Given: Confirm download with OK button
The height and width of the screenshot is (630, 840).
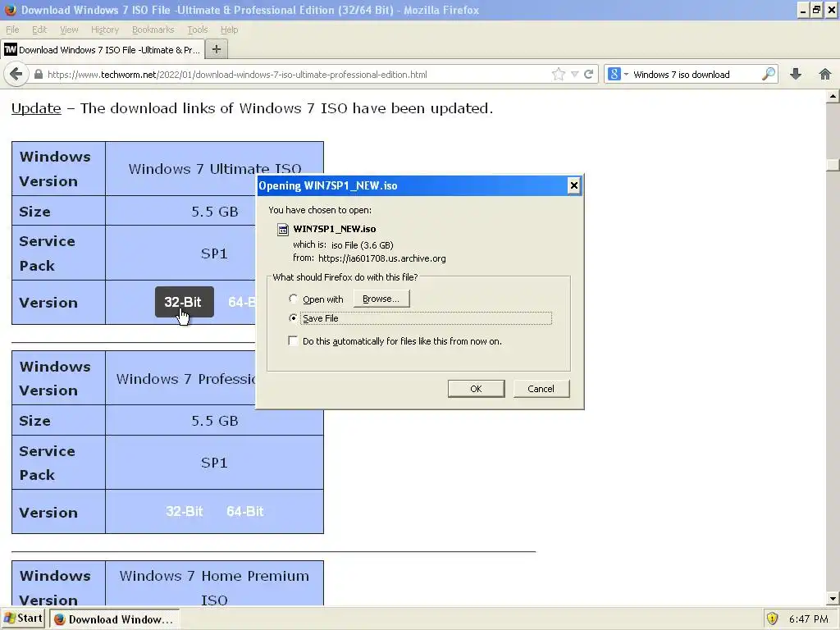Looking at the screenshot, I should [x=476, y=388].
